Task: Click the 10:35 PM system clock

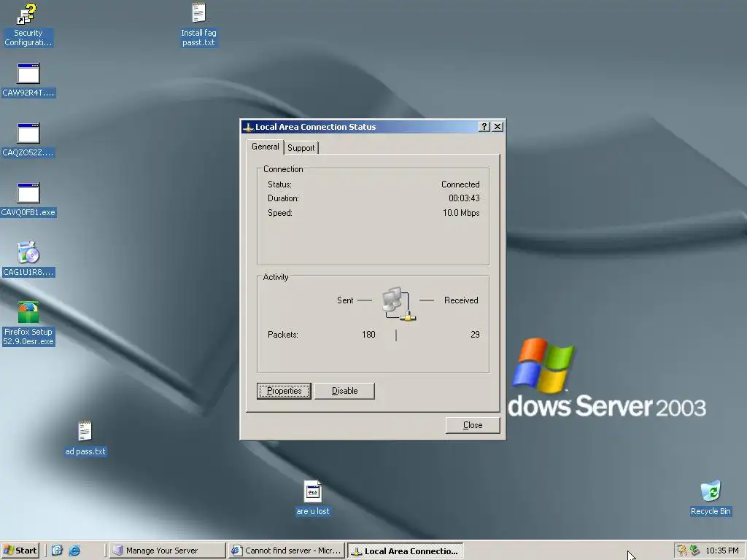Action: 721,551
